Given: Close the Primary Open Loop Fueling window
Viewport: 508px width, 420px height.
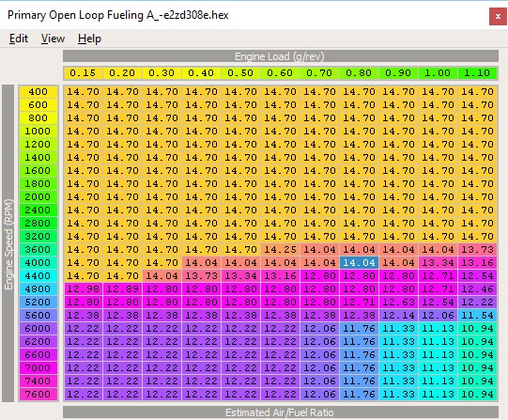Looking at the screenshot, I should click(498, 16).
